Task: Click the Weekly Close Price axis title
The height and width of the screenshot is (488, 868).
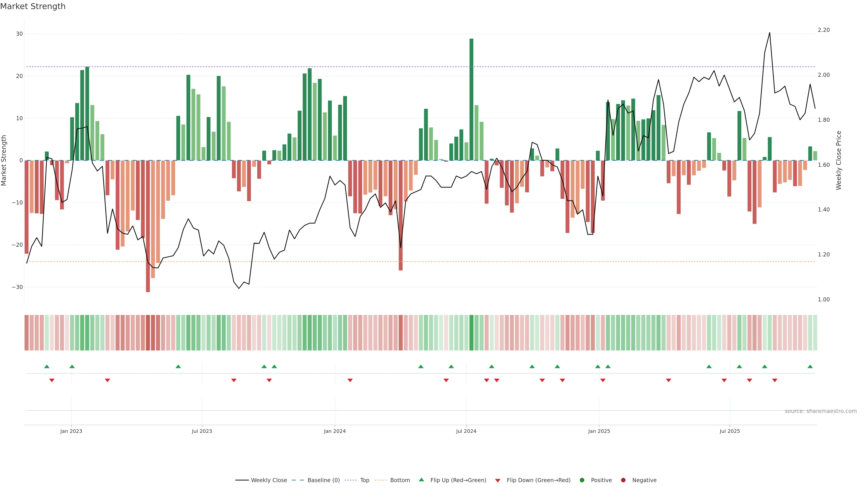Action: [x=839, y=160]
